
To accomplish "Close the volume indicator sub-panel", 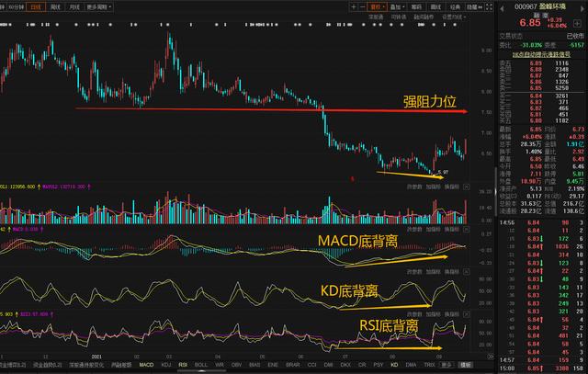I will [466, 187].
